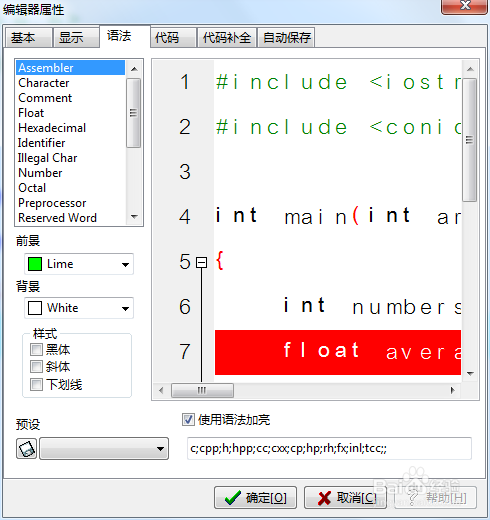Open the 代码 tab
The height and width of the screenshot is (520, 490).
[173, 37]
